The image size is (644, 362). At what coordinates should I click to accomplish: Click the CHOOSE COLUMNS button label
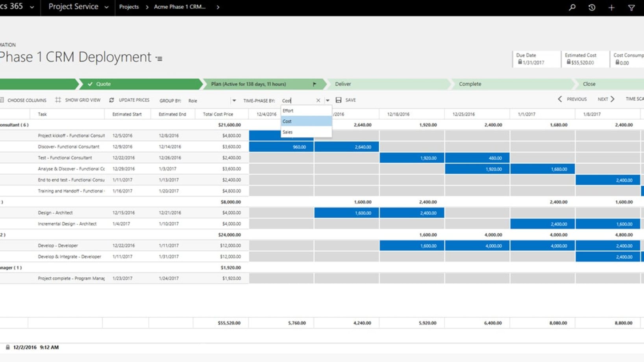27,100
